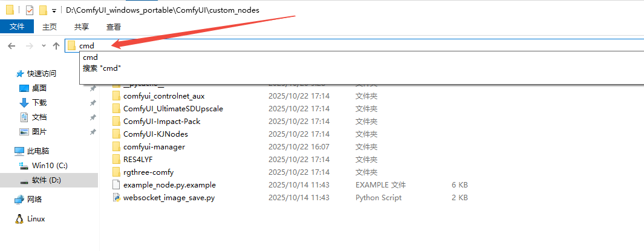Open 下载 in quick access
Image resolution: width=644 pixels, height=251 pixels.
(x=39, y=103)
